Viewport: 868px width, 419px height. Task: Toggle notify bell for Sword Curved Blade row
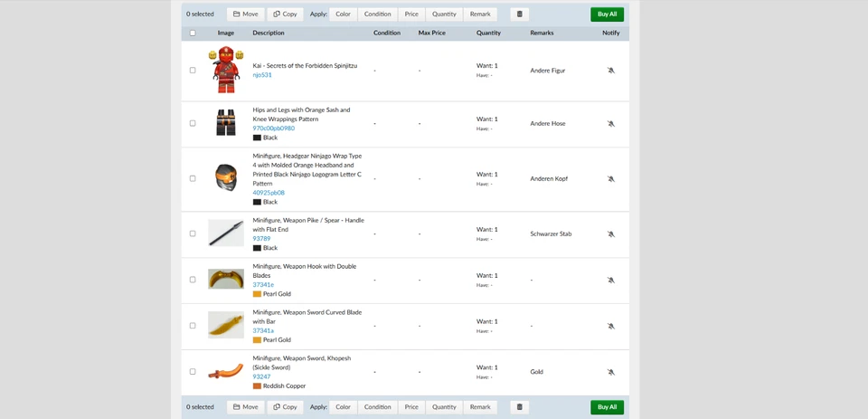tap(610, 326)
